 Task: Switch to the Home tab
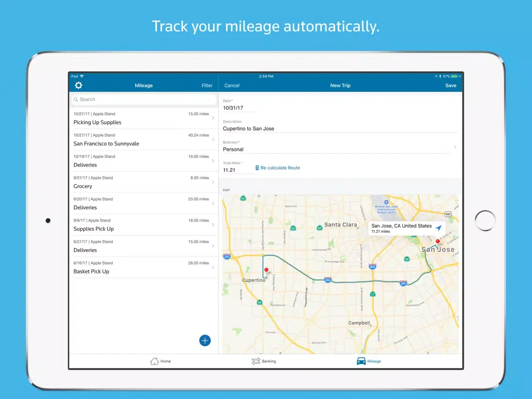coord(160,361)
